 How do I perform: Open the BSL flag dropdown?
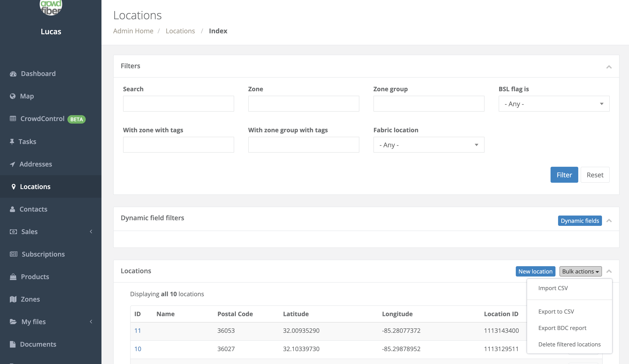[x=554, y=104]
